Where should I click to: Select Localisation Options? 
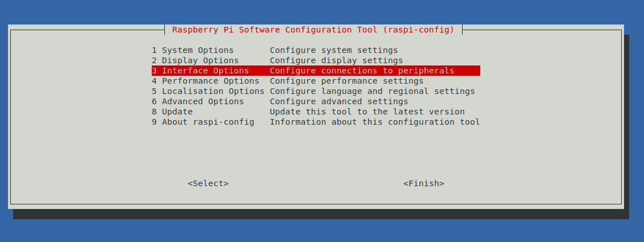pyautogui.click(x=213, y=91)
